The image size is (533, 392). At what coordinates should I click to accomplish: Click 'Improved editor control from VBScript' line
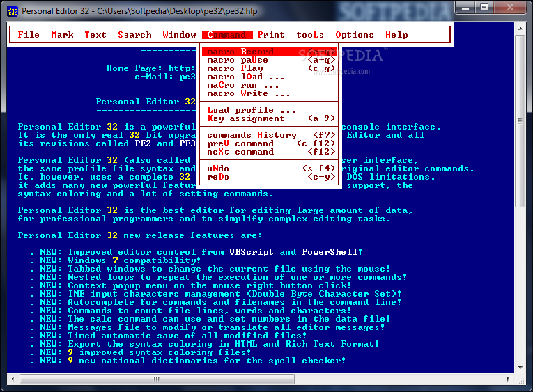pyautogui.click(x=215, y=252)
